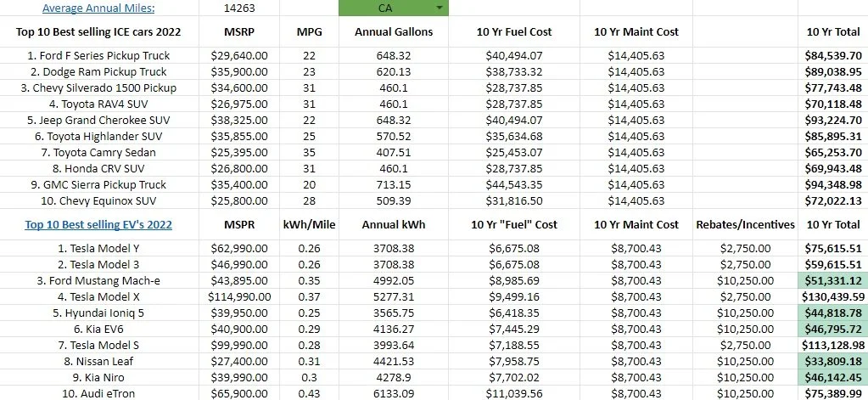Screen dimensions: 868x400
Task: Open the Top 10 Best selling EV's 2022 link
Action: pyautogui.click(x=98, y=225)
